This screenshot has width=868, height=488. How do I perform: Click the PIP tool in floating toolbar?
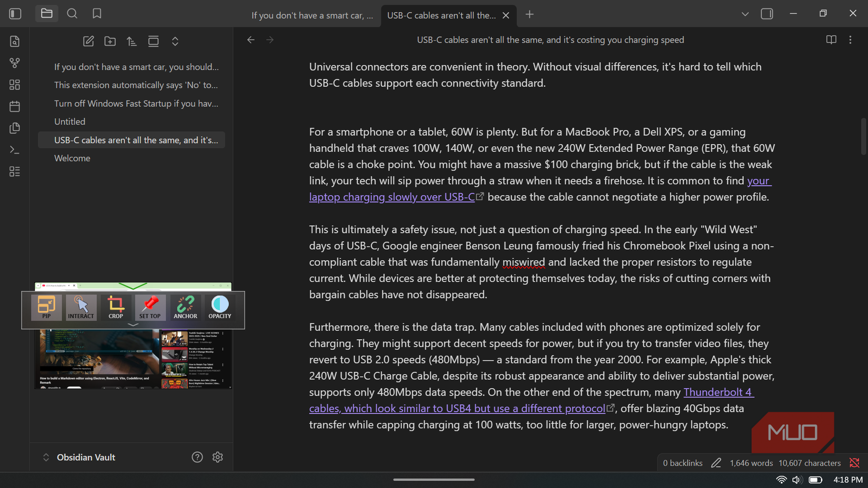46,307
